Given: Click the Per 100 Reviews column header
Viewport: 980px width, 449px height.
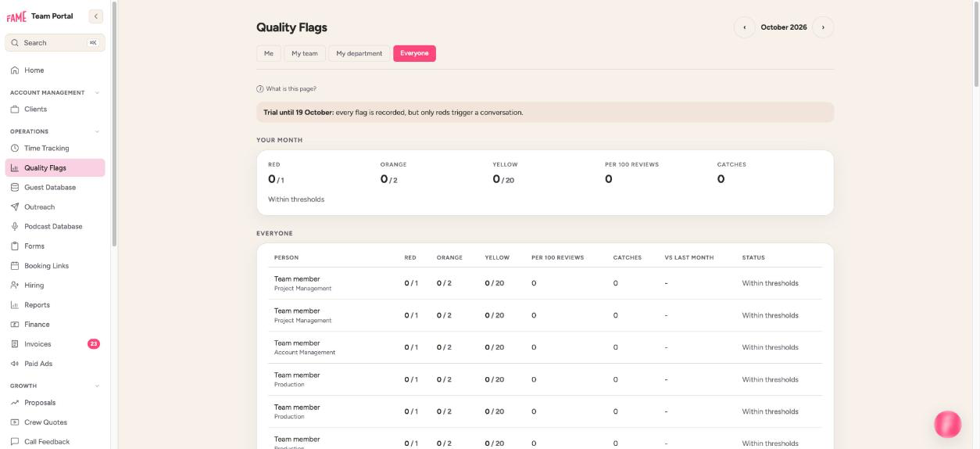Looking at the screenshot, I should pos(557,257).
